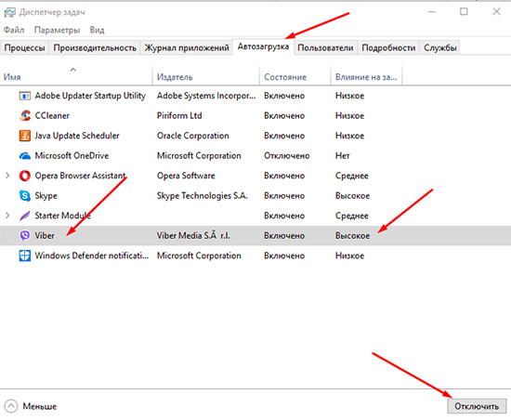
Task: Click publisher Adobe Systems Incorpor...
Action: tap(206, 96)
